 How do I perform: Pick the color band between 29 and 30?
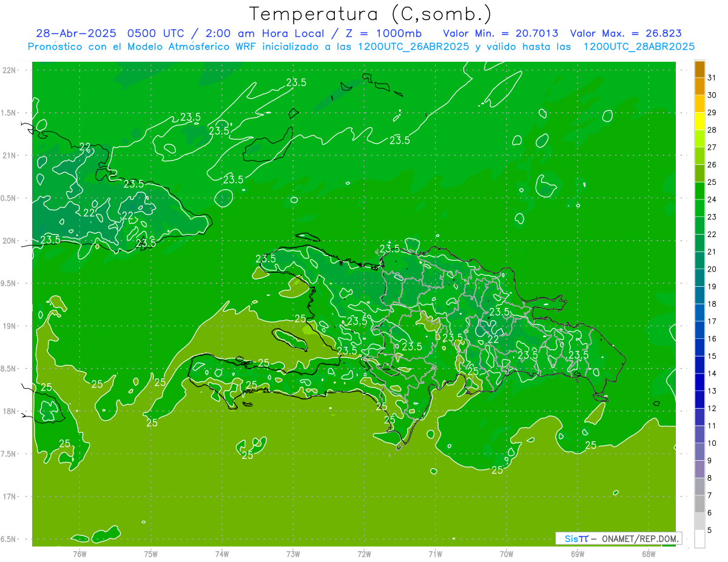(x=699, y=104)
